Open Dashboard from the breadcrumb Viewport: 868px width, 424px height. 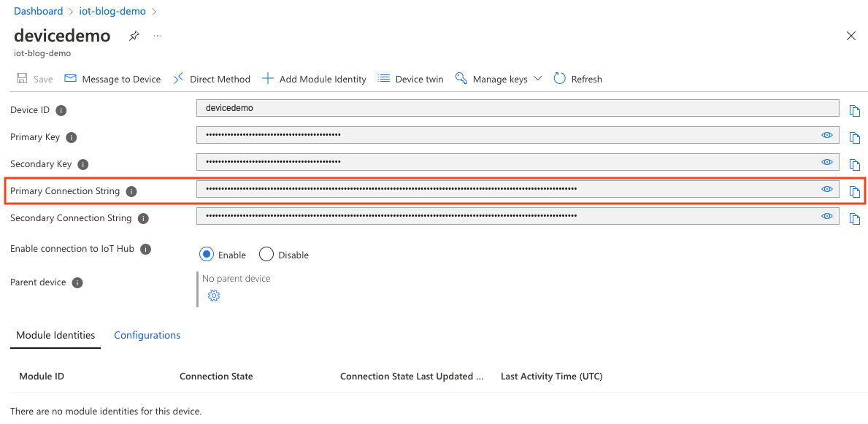tap(38, 11)
